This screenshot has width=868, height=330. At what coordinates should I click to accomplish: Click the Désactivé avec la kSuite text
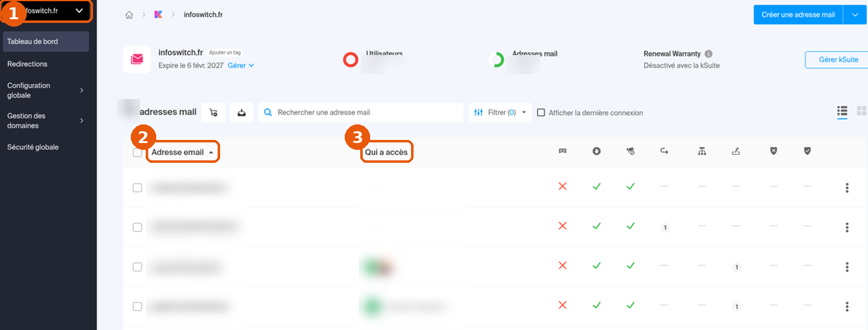pos(681,65)
